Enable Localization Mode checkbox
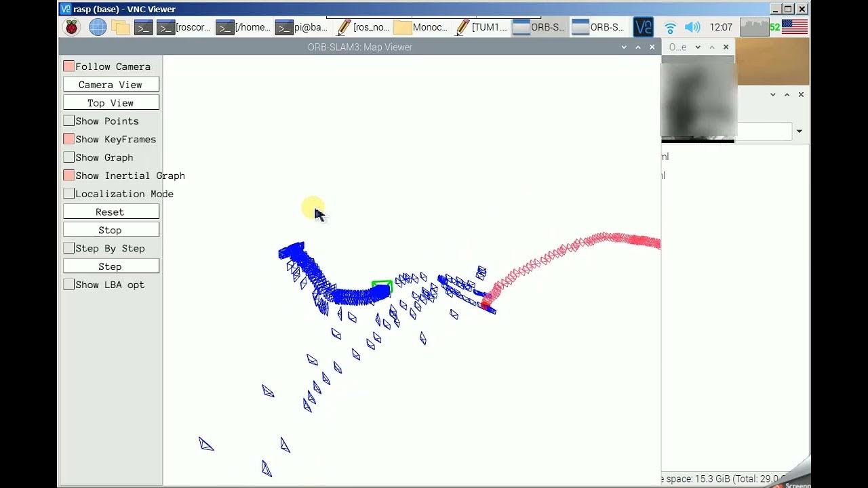868x488 pixels. [x=69, y=194]
